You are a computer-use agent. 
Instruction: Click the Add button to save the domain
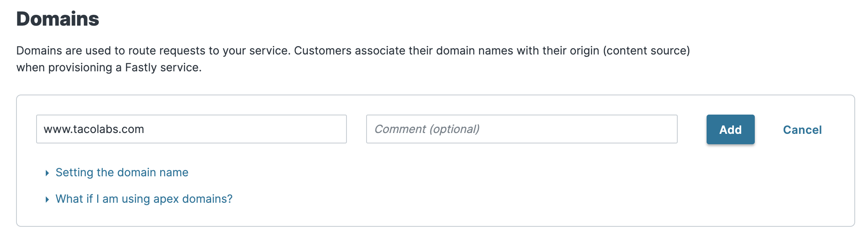pos(730,129)
